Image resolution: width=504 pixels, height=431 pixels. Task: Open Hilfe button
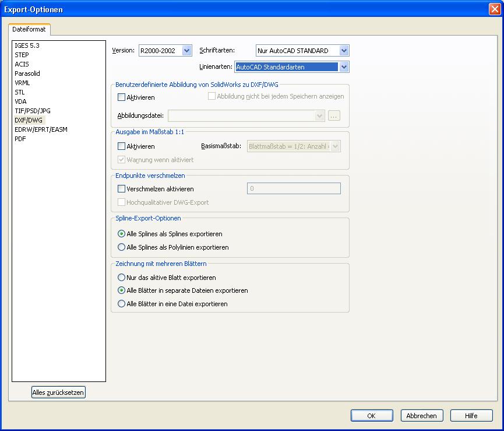click(x=471, y=416)
